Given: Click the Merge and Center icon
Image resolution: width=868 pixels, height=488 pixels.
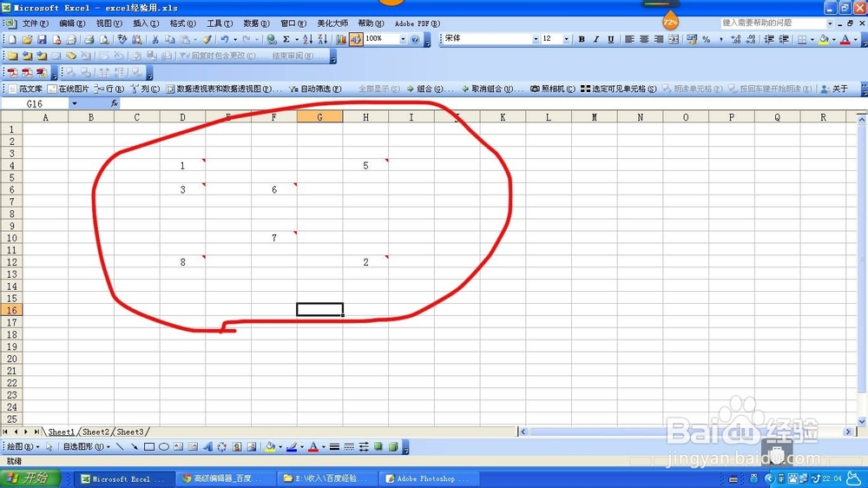Looking at the screenshot, I should click(674, 39).
